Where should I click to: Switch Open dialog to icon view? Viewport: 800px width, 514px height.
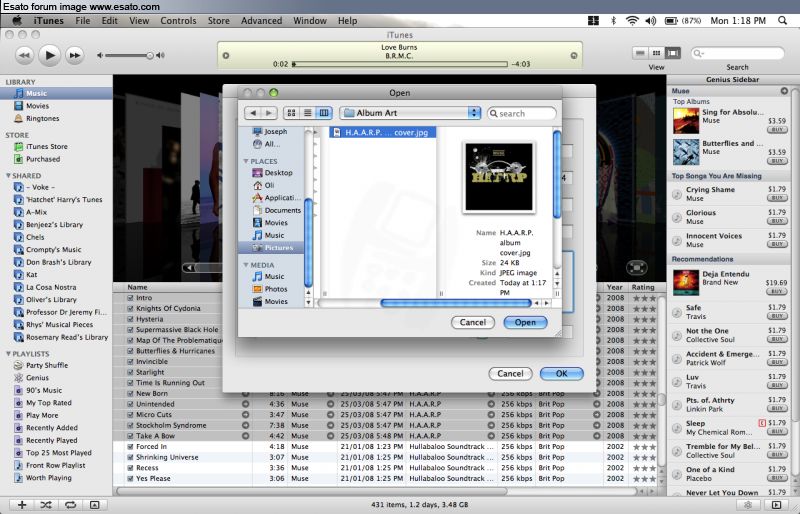[x=291, y=113]
